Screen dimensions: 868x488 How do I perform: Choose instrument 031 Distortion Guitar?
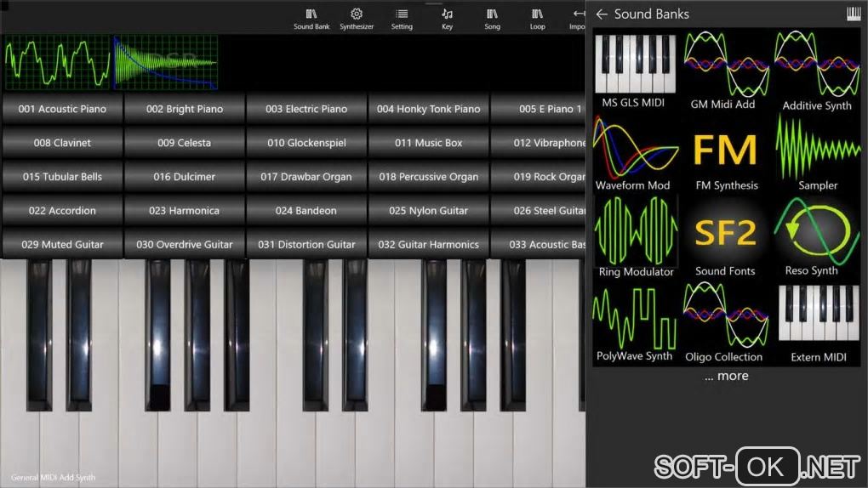tap(306, 244)
